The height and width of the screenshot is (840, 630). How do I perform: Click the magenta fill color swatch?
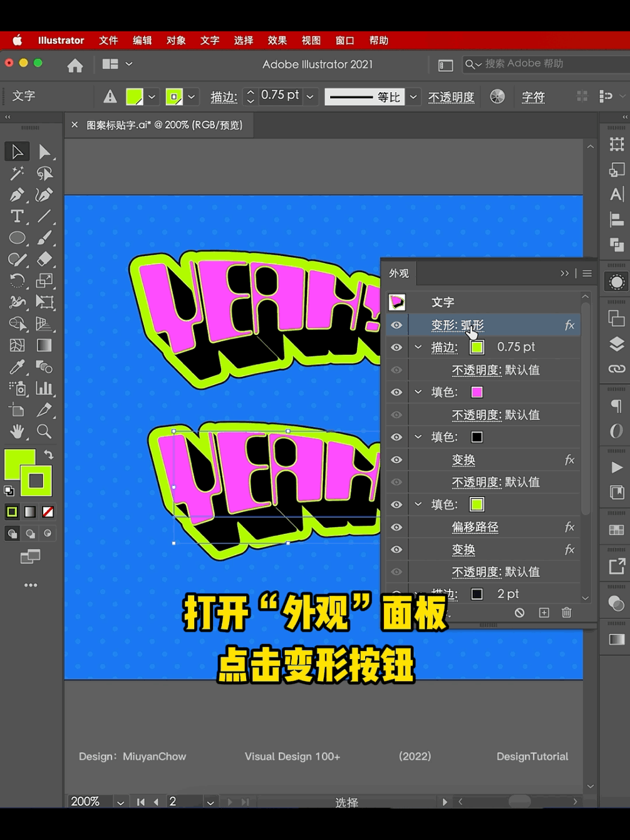(477, 392)
